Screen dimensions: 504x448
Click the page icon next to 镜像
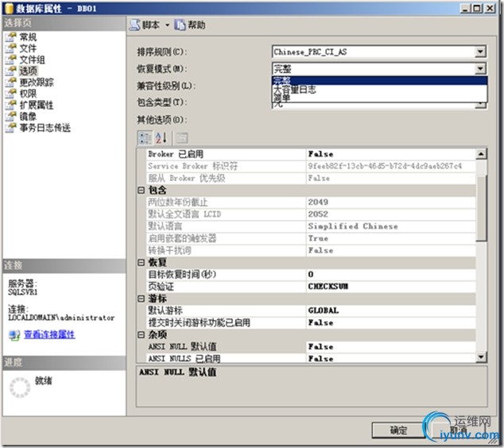10,116
